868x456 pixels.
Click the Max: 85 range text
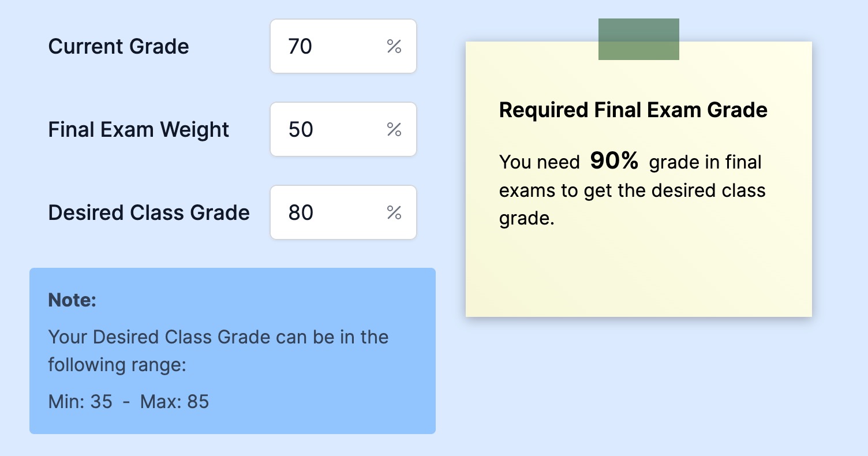click(173, 402)
